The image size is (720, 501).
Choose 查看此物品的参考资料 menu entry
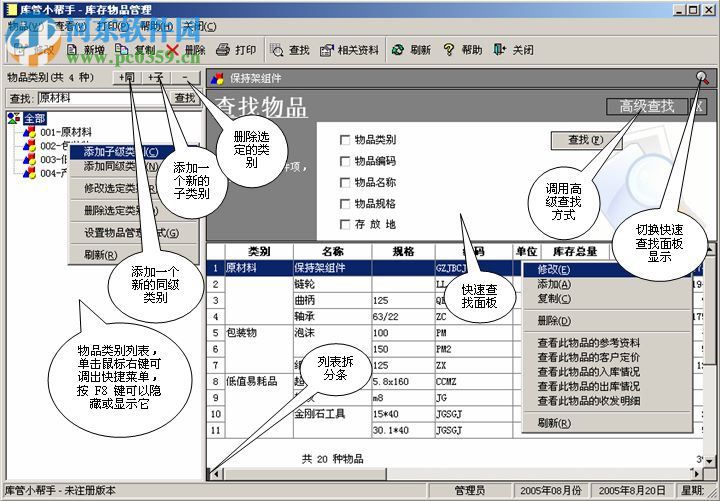[607, 343]
